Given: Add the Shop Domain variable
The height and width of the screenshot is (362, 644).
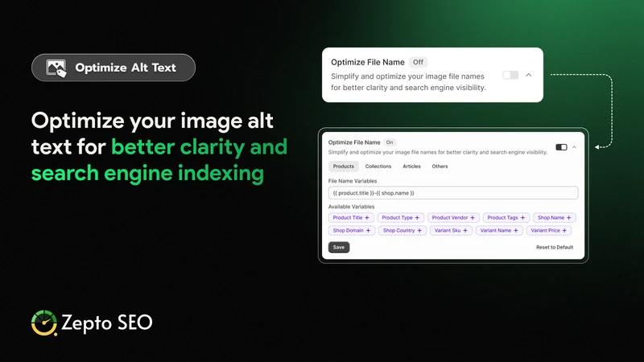Looking at the screenshot, I should (x=352, y=230).
